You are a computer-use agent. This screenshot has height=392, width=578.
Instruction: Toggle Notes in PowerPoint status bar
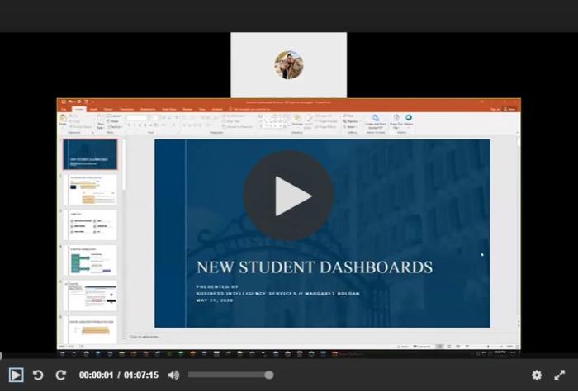[405, 347]
